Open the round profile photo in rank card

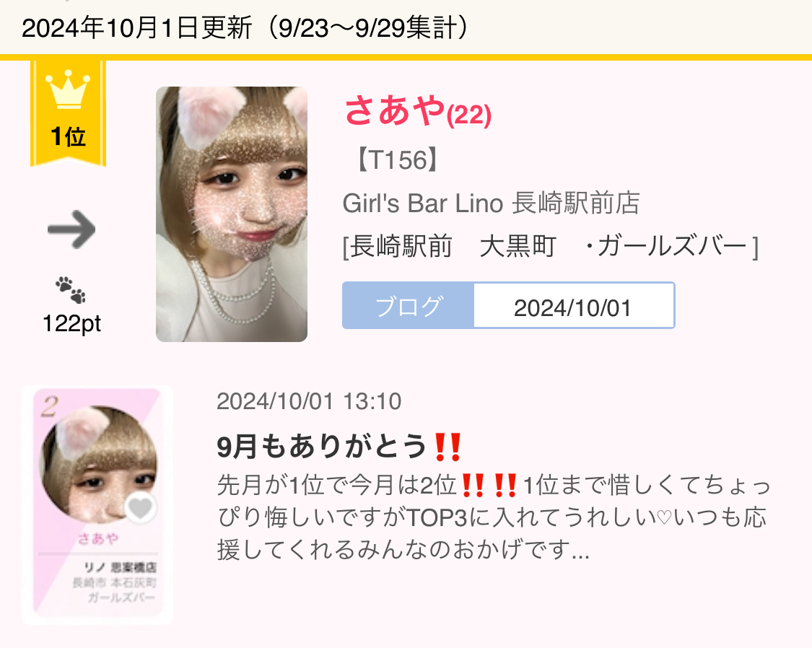(x=98, y=464)
